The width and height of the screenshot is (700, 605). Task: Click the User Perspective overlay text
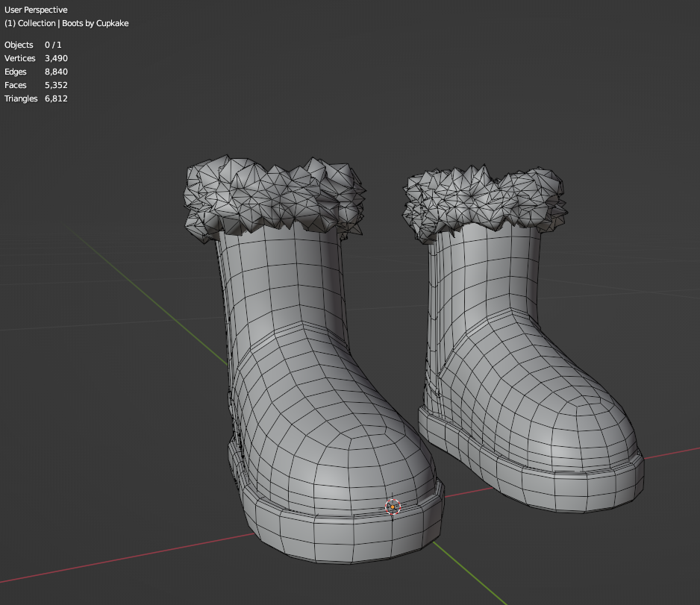(36, 10)
